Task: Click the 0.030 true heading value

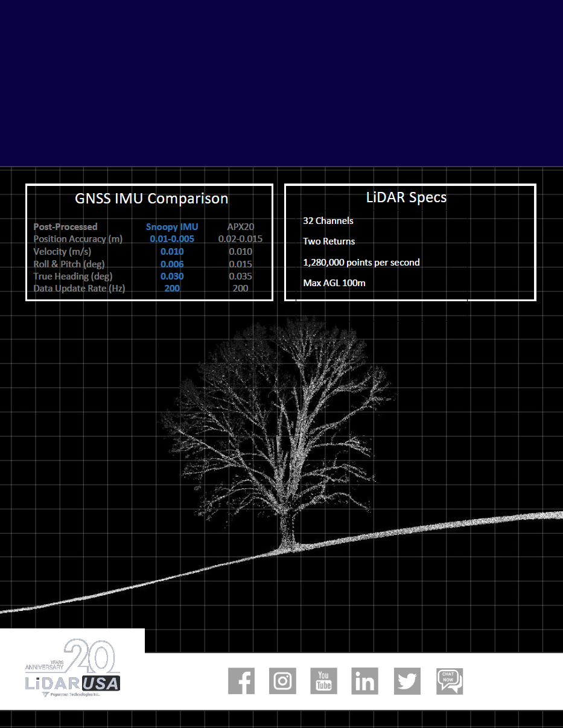Action: [172, 276]
